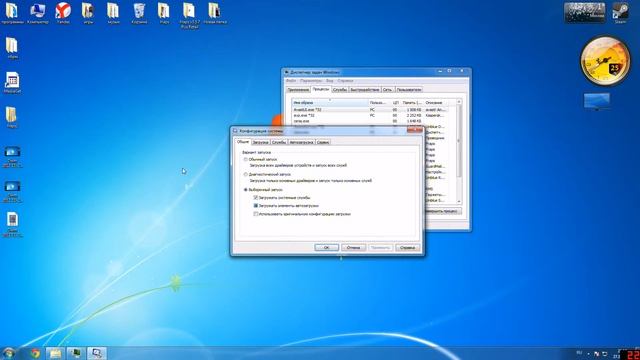The width and height of the screenshot is (640, 360).
Task: Switch to the Общие tab in System Configuration
Action: click(x=243, y=142)
